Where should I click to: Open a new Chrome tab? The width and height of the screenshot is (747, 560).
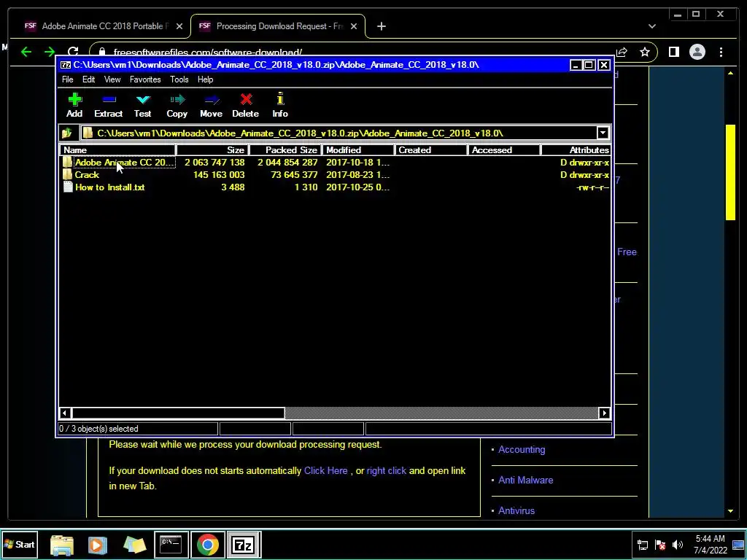pos(381,27)
